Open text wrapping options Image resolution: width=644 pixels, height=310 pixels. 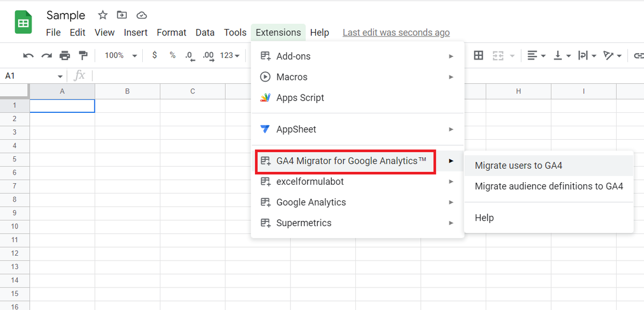587,55
